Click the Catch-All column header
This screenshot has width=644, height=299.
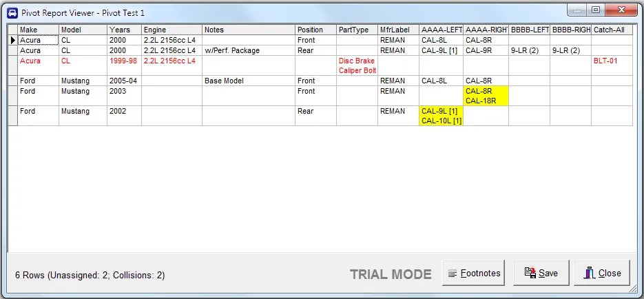(x=612, y=30)
